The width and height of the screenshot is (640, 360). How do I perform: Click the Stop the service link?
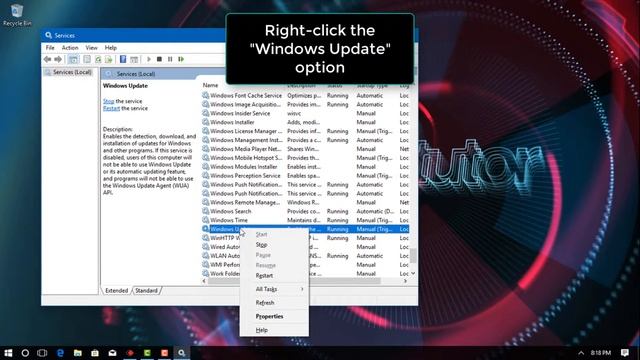point(109,101)
